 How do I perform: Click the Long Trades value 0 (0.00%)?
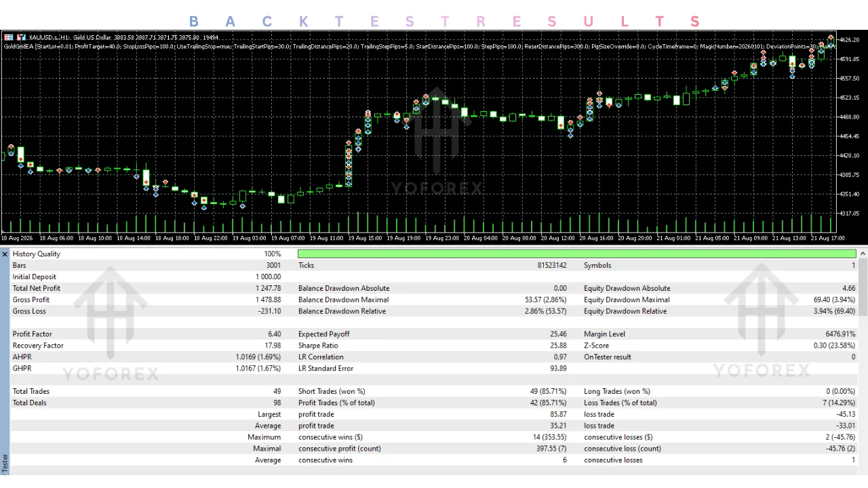tap(840, 392)
